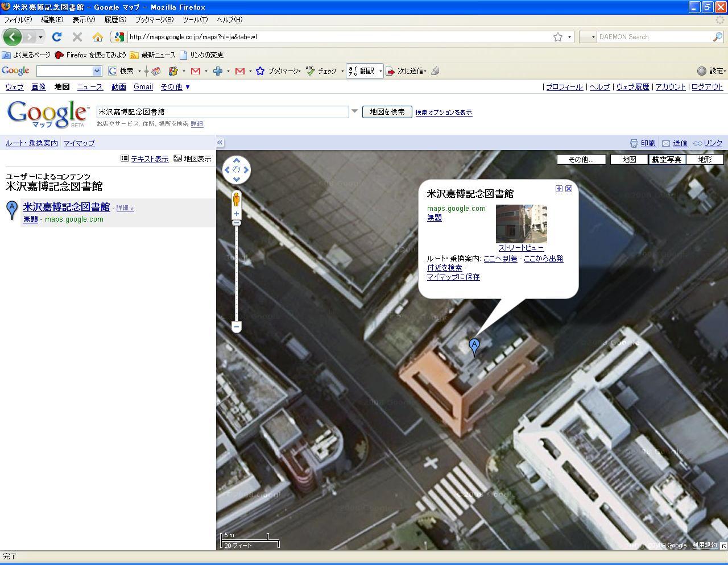Viewport: 728px width, 565px height.
Task: Click the highlighter pen toolbar icon
Action: [x=435, y=71]
